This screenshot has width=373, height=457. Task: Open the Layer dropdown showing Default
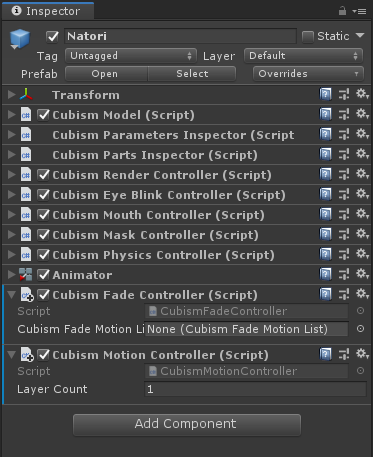click(304, 56)
